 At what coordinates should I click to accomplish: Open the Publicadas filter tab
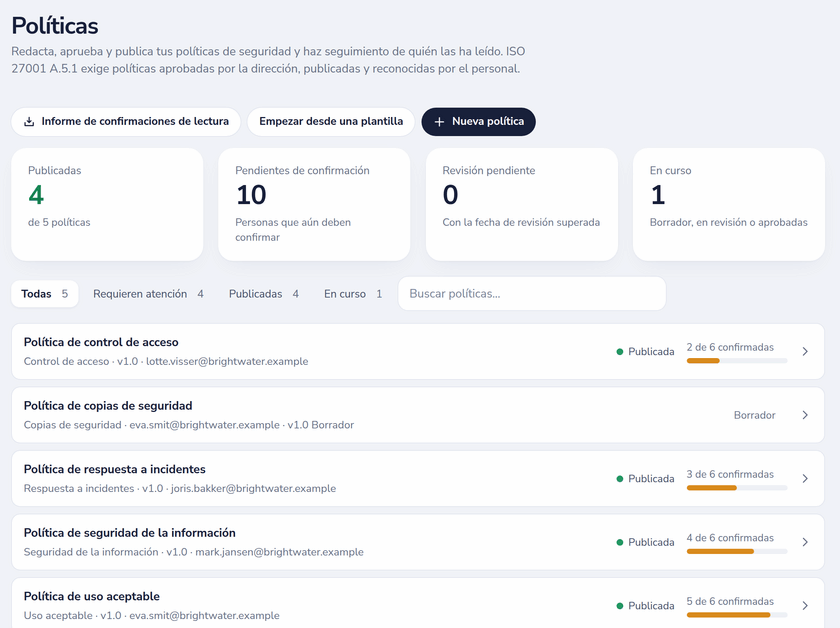click(264, 294)
